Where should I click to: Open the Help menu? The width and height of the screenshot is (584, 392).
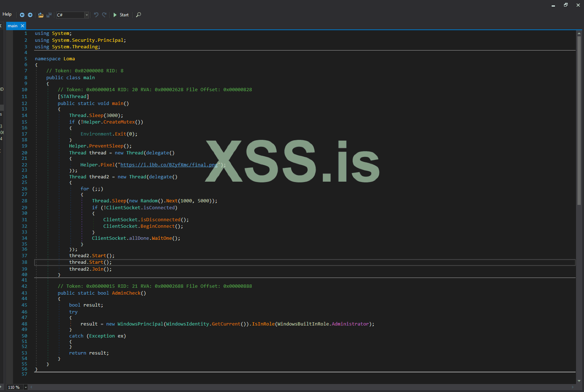pos(7,14)
